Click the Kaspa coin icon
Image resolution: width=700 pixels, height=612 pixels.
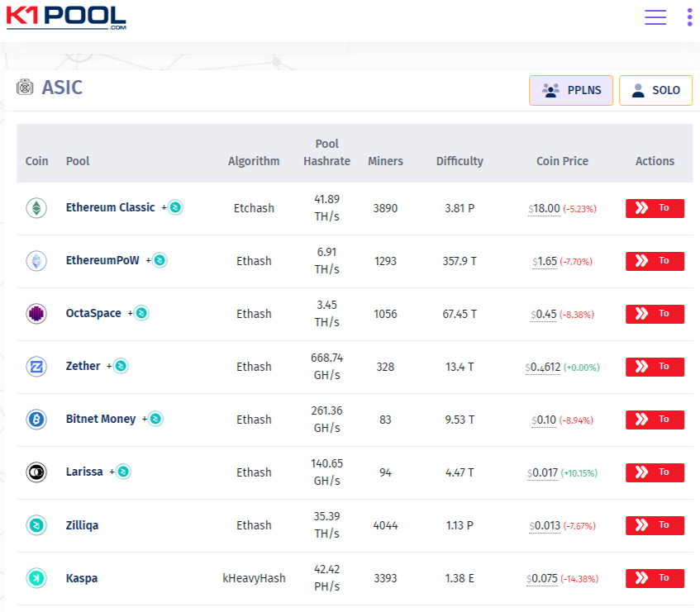pyautogui.click(x=36, y=578)
